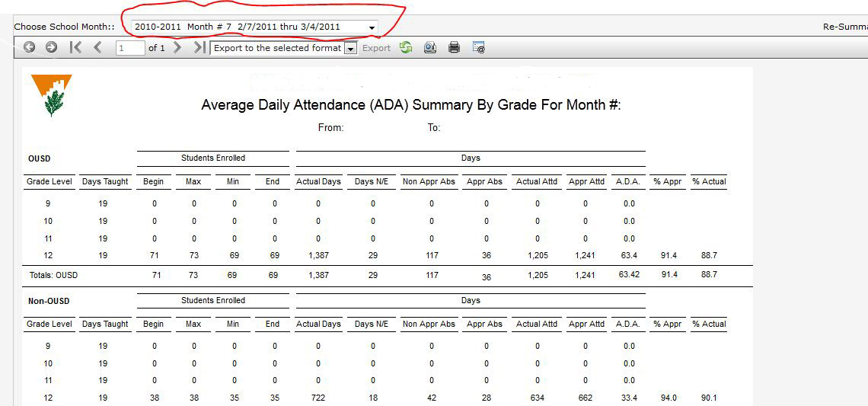Jump to the last report page
Viewport: 868px width, 406px height.
[x=199, y=48]
